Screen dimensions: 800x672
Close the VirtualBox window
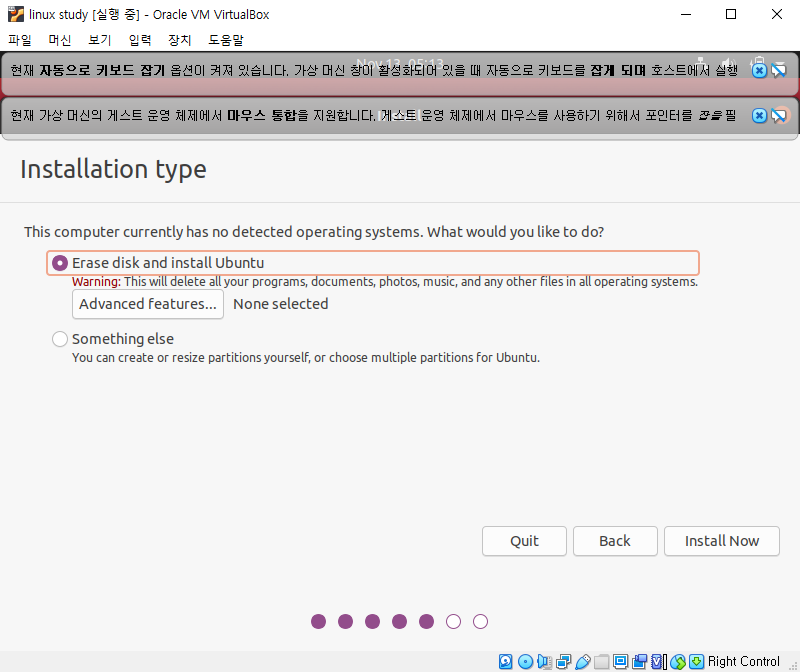tap(777, 14)
